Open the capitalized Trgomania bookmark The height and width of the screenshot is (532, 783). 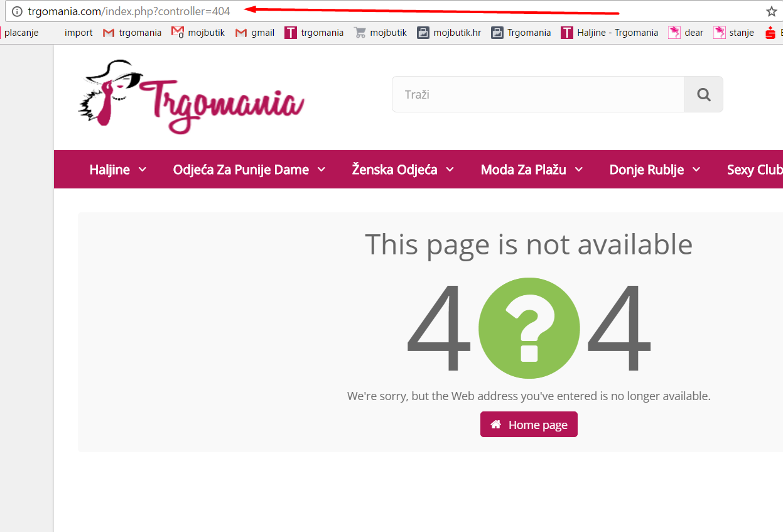521,33
